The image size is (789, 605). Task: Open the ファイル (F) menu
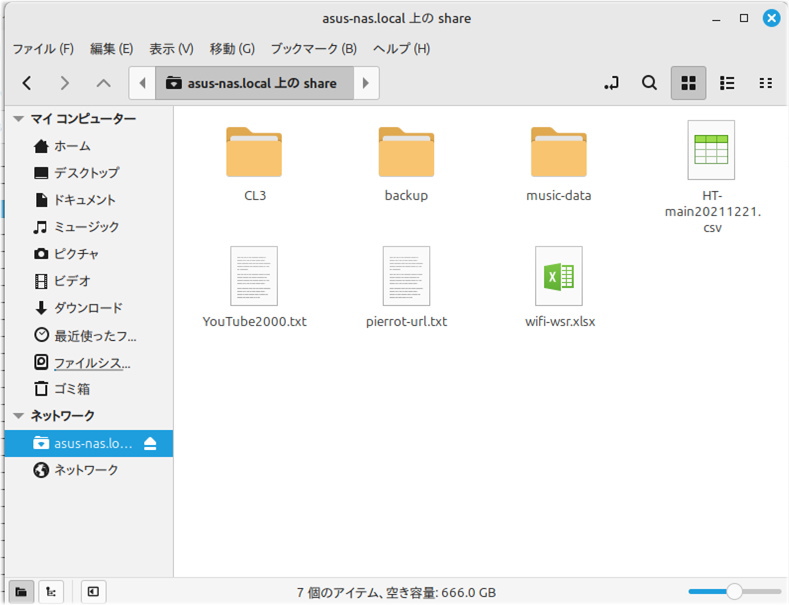[42, 48]
